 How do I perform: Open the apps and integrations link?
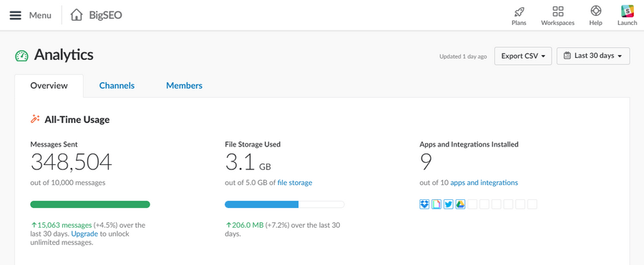click(x=484, y=183)
